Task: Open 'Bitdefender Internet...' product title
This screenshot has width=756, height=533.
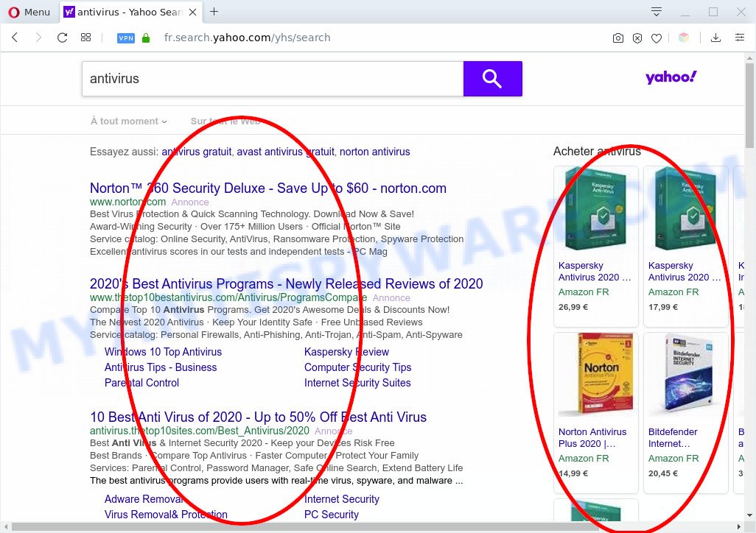Action: click(x=673, y=437)
